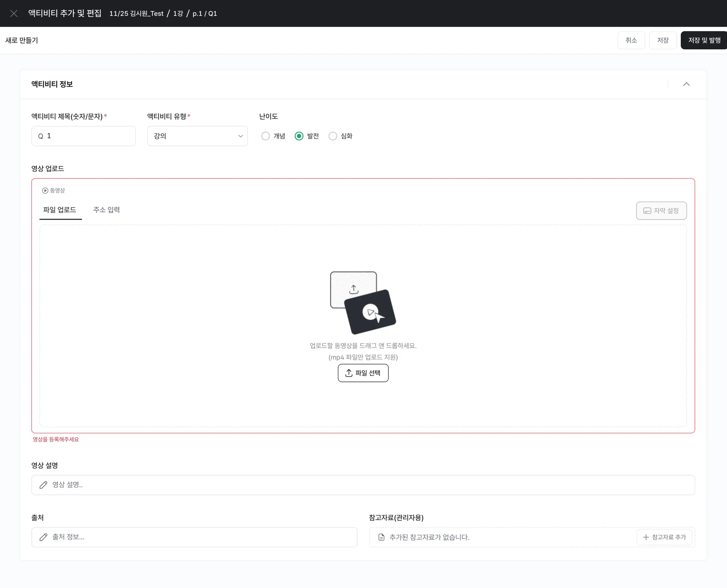The width and height of the screenshot is (727, 588).
Task: Click the X close icon in the header
Action: click(x=14, y=13)
